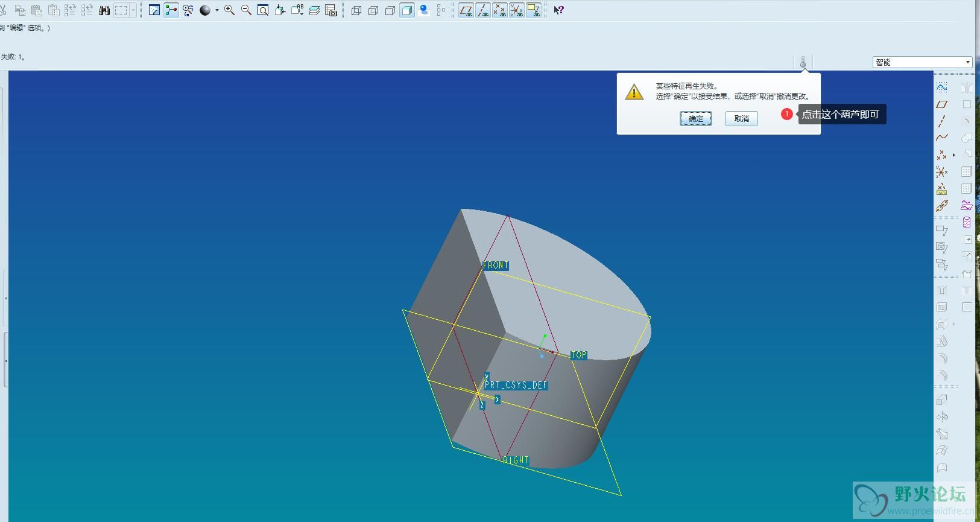980x522 pixels.
Task: Click the style surface tool icon
Action: (x=967, y=206)
